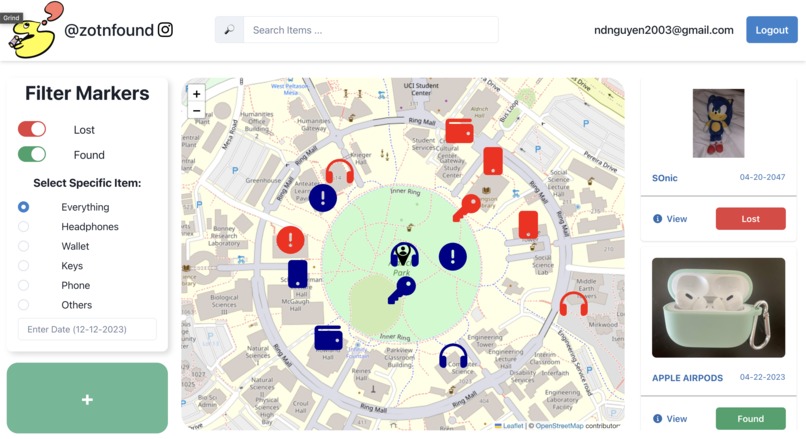The height and width of the screenshot is (439, 806).
Task: Focus the Enter Date field
Action: pyautogui.click(x=87, y=329)
